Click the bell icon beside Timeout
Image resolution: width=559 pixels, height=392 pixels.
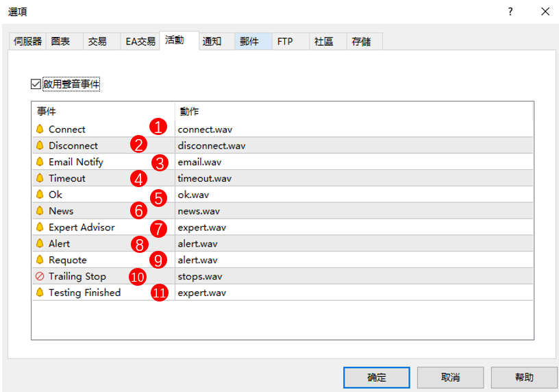[x=40, y=178]
